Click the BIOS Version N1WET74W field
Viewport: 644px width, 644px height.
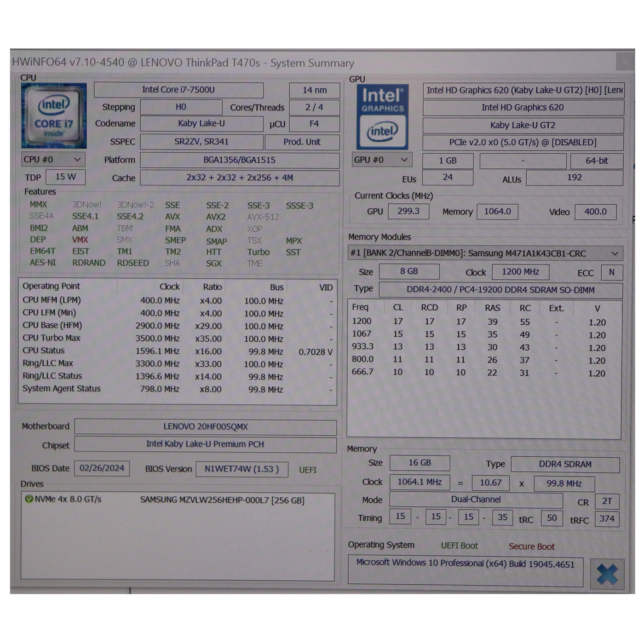(x=242, y=469)
